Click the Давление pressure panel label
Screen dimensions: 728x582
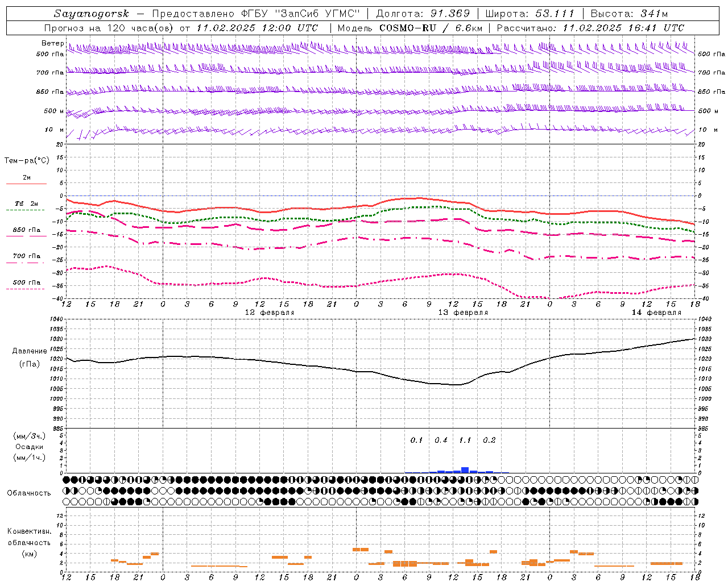tap(30, 351)
